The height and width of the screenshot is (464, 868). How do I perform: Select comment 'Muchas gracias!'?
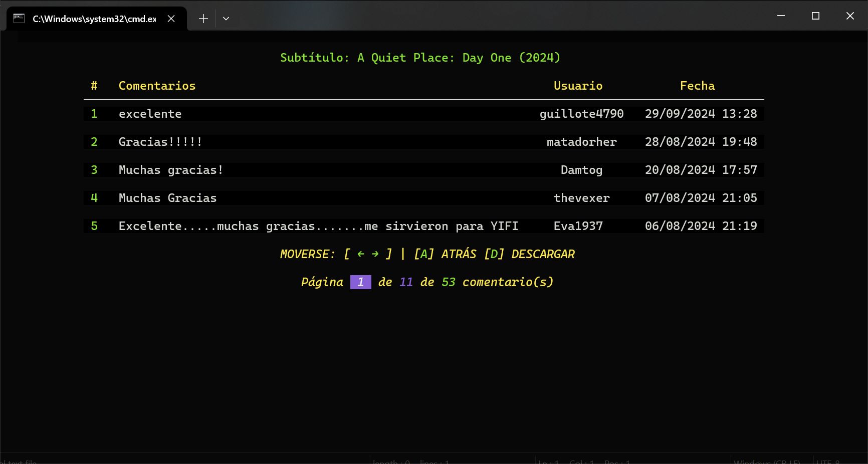(171, 170)
